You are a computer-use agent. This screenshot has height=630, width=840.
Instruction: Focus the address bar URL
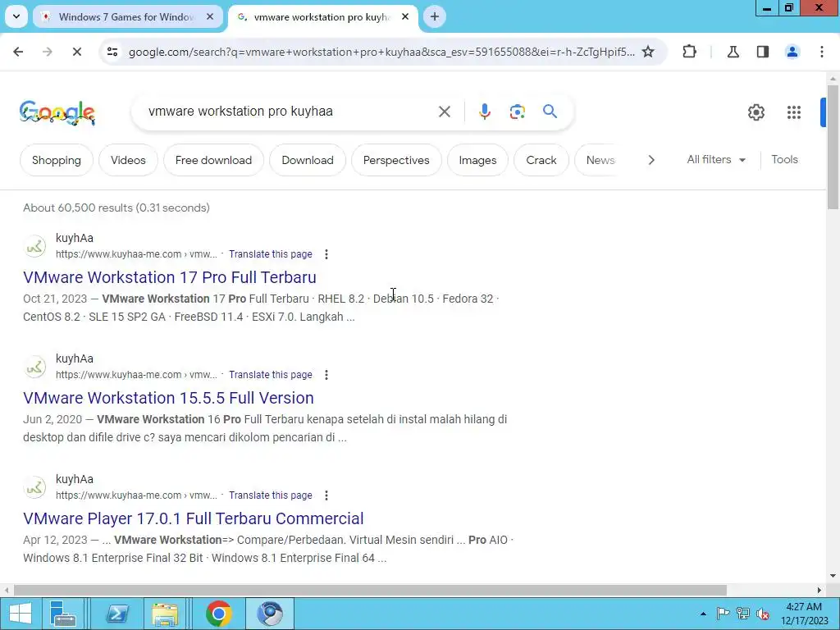click(381, 52)
